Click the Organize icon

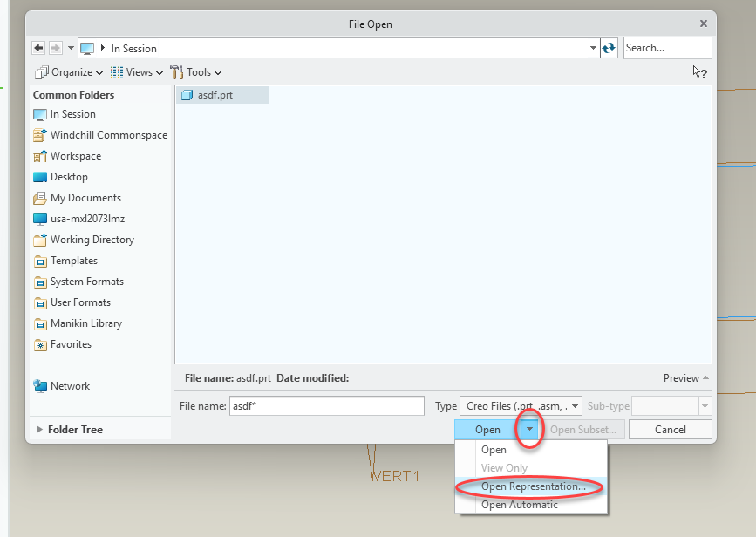coord(42,72)
